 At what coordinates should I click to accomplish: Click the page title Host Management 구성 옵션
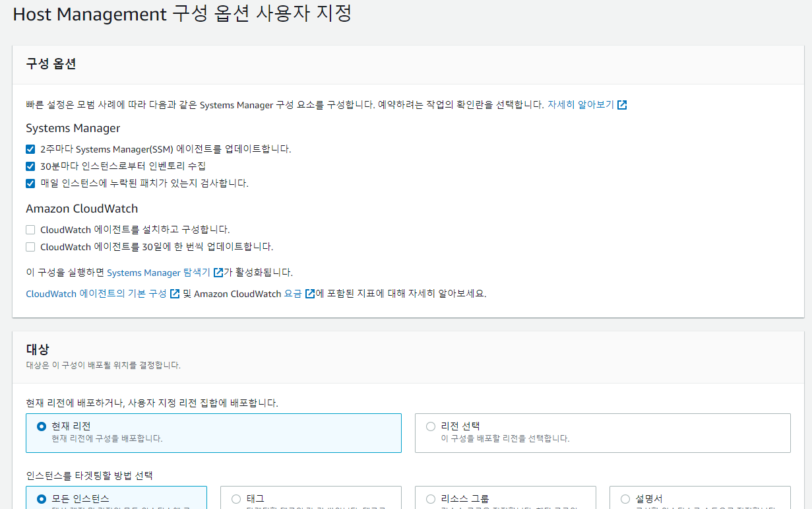(182, 15)
